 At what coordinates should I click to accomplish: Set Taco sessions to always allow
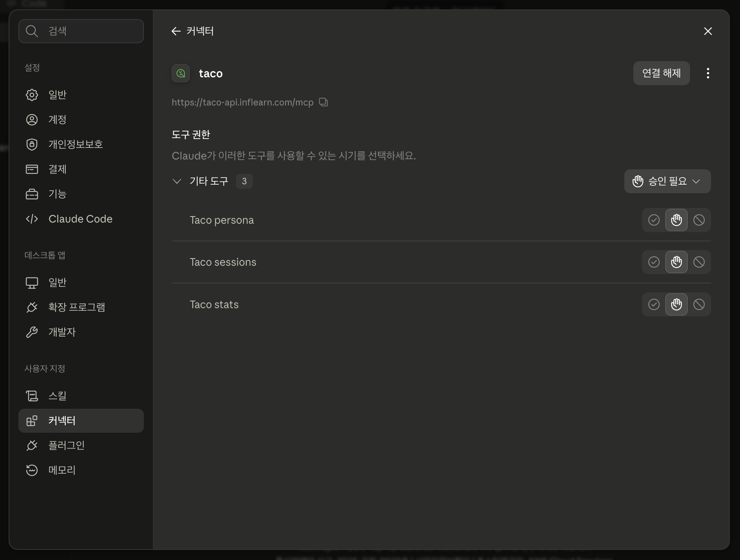tap(654, 262)
